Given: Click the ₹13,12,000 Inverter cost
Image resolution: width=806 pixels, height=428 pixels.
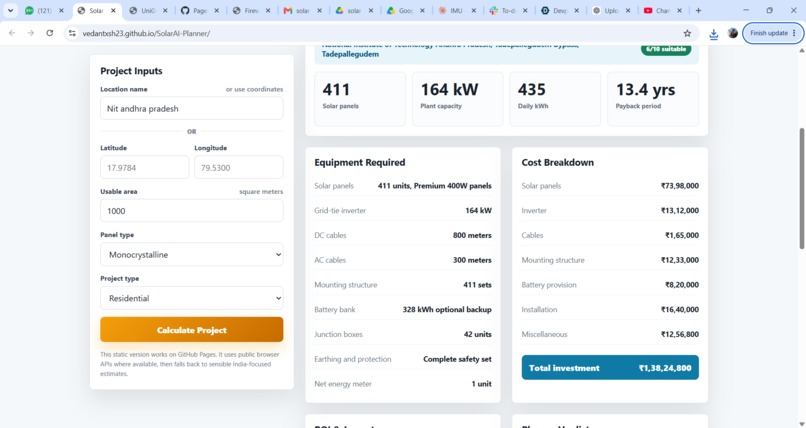Looking at the screenshot, I should click(x=680, y=211).
